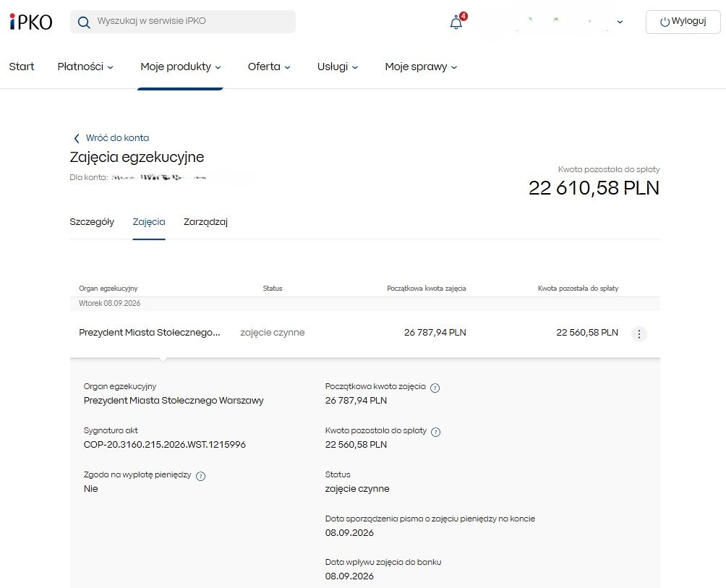This screenshot has height=588, width=726.
Task: Click the Organ egzekucyjny column header
Action: click(108, 289)
